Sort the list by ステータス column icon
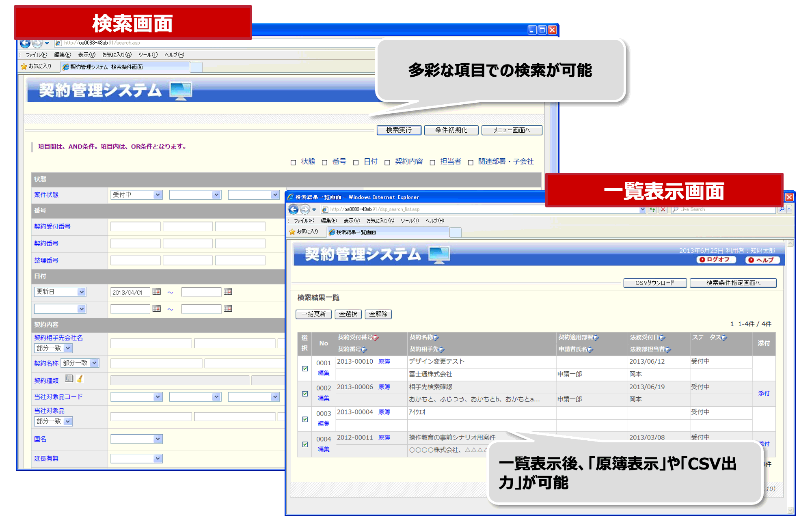This screenshot has height=530, width=812. 724,337
